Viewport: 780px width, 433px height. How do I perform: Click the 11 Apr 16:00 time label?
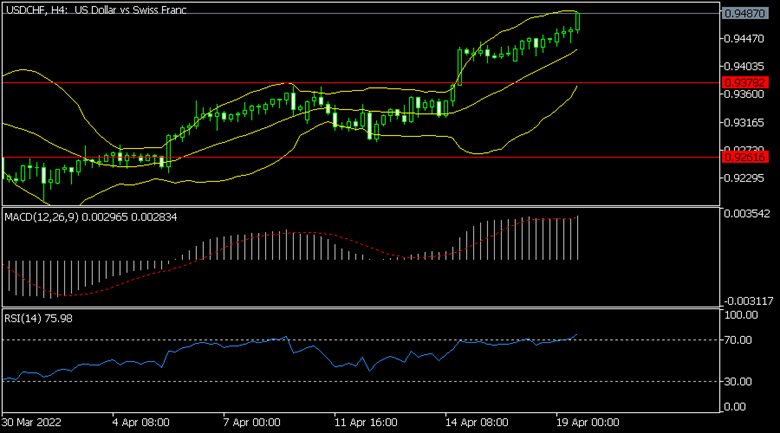(366, 423)
